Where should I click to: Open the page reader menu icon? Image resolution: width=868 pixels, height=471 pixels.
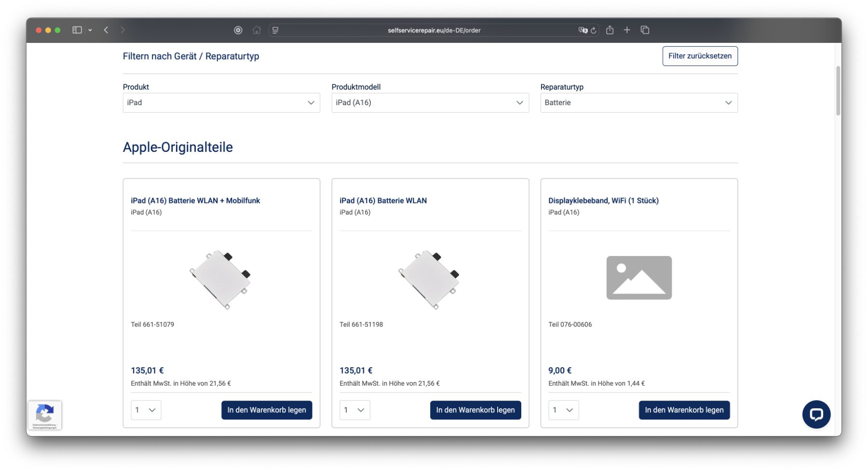tap(275, 30)
